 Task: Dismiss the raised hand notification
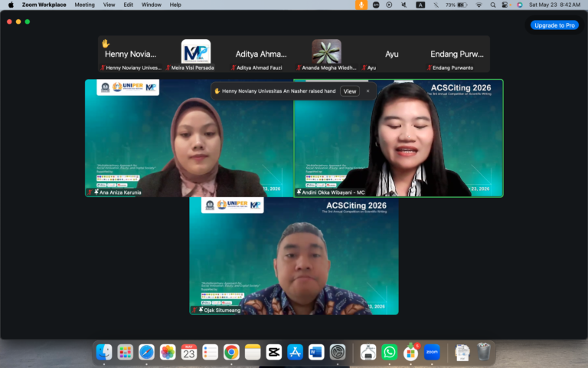[367, 91]
